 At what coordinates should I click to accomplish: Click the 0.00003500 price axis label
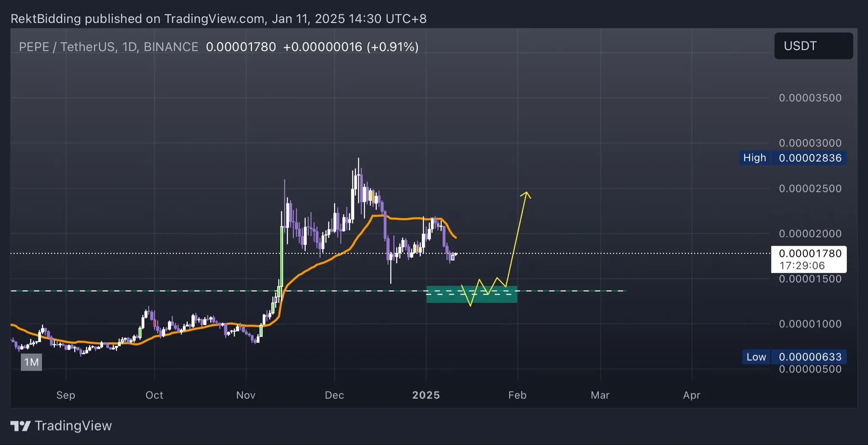pos(810,98)
